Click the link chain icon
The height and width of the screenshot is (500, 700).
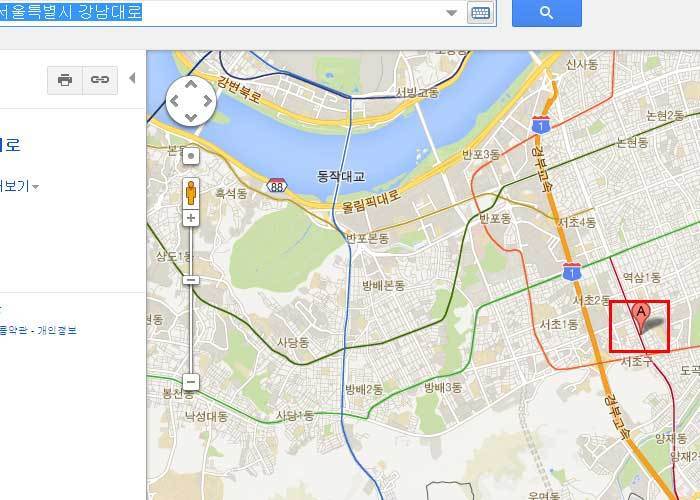(x=100, y=80)
